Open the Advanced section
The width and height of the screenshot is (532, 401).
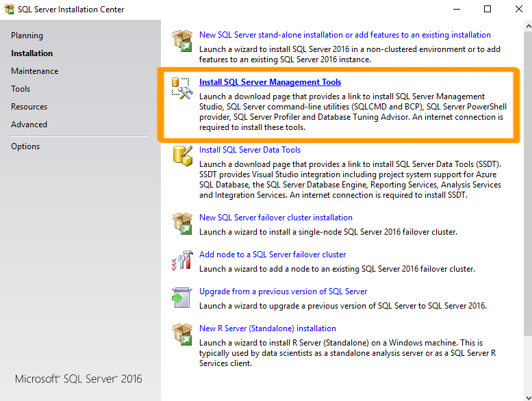point(29,125)
